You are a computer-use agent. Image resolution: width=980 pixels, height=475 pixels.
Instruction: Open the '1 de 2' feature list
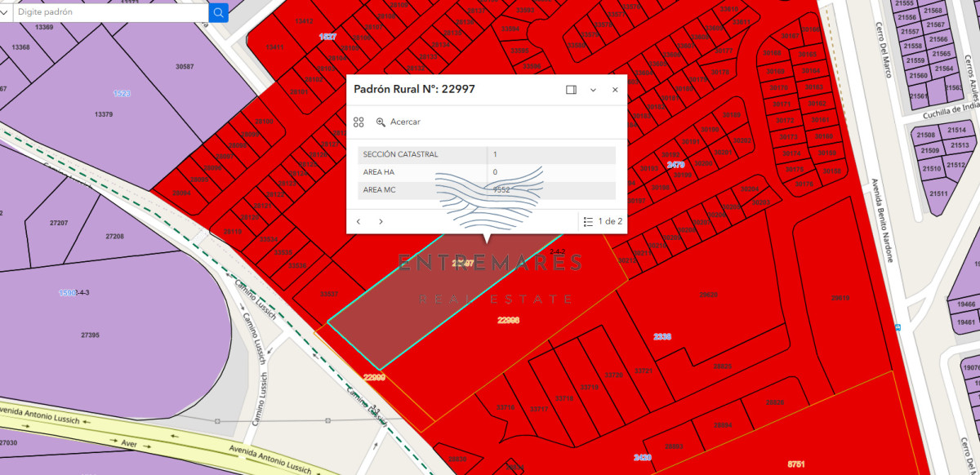(603, 221)
